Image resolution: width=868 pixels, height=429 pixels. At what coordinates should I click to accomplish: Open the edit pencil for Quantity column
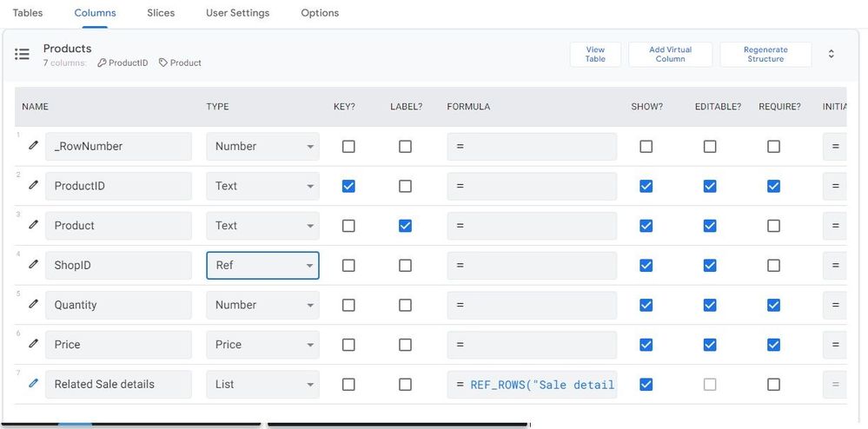[x=34, y=304]
